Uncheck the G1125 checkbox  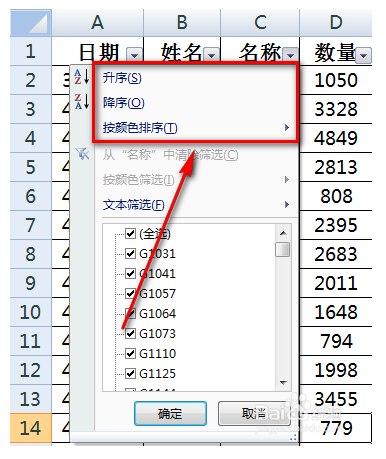130,373
